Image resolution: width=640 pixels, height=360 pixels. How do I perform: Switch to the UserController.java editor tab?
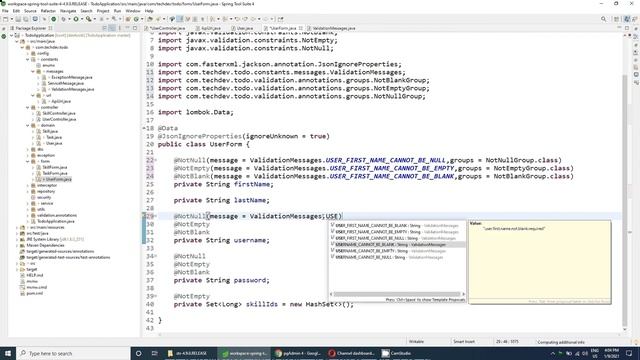166,28
